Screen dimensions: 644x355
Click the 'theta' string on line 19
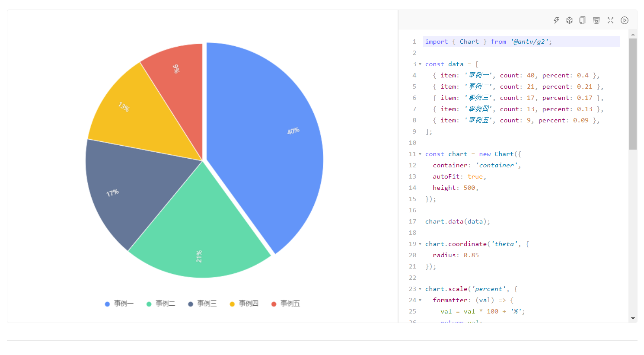click(x=504, y=244)
